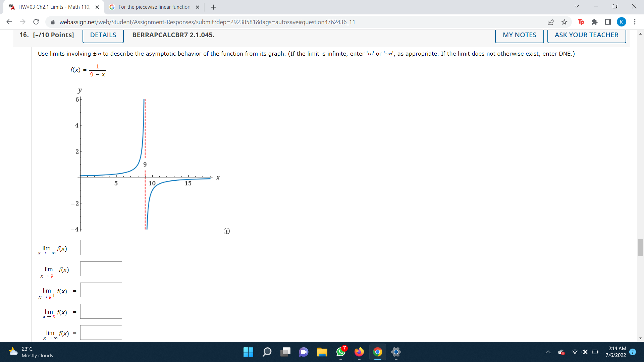Click the site padlock security icon
This screenshot has height=362, width=644.
point(53,22)
